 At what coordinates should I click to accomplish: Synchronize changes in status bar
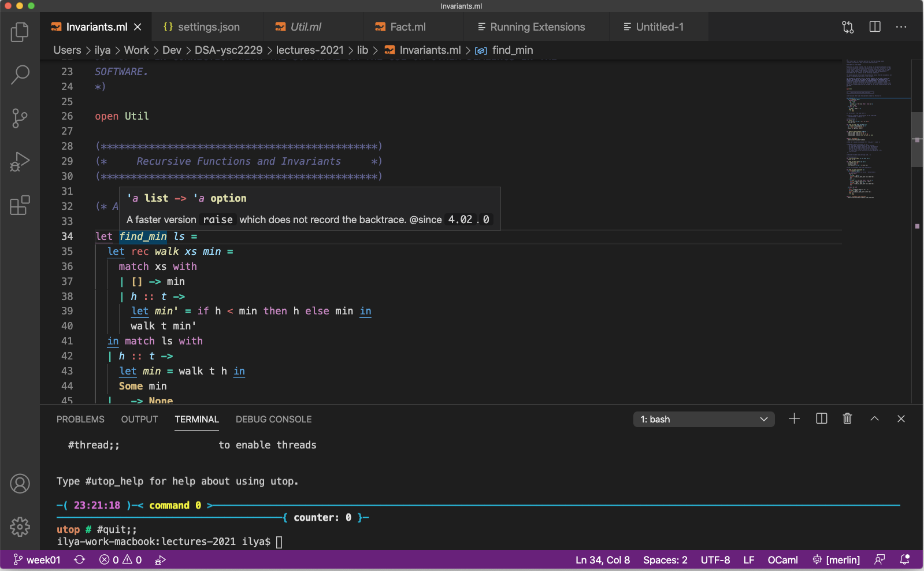pos(80,560)
